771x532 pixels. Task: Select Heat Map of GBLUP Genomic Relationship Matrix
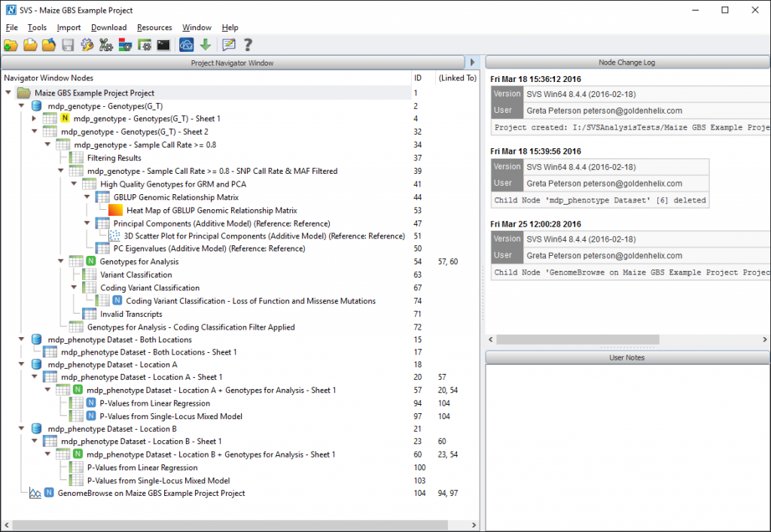click(211, 211)
